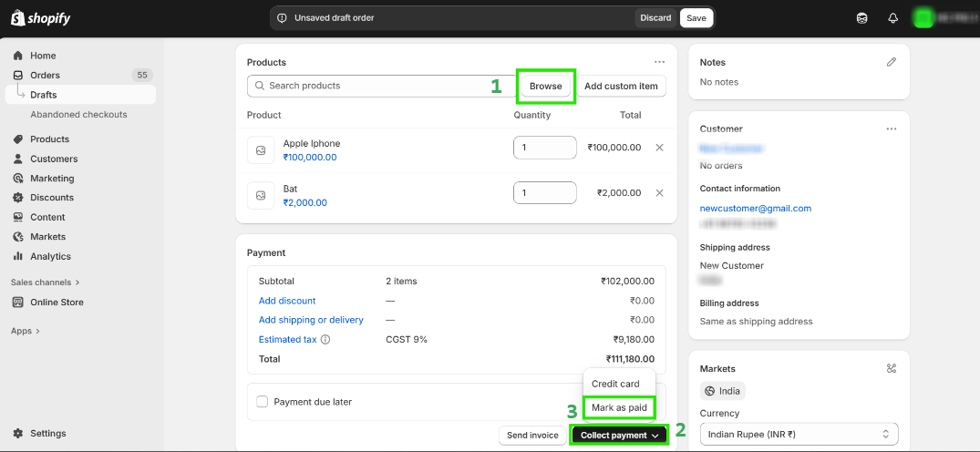980x452 pixels.
Task: Click the notification bell icon
Action: point(892,18)
